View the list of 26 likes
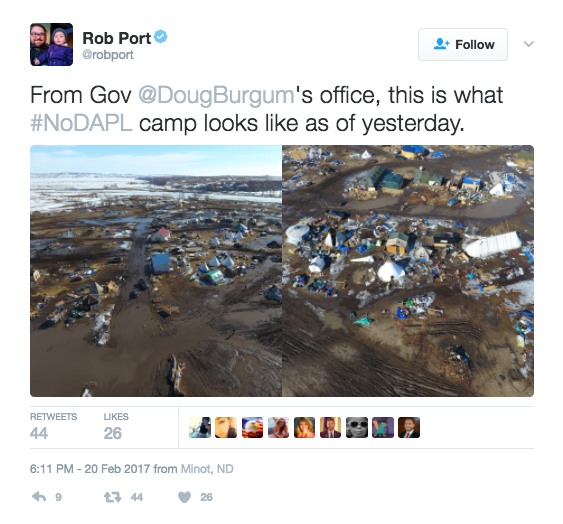 tap(116, 427)
